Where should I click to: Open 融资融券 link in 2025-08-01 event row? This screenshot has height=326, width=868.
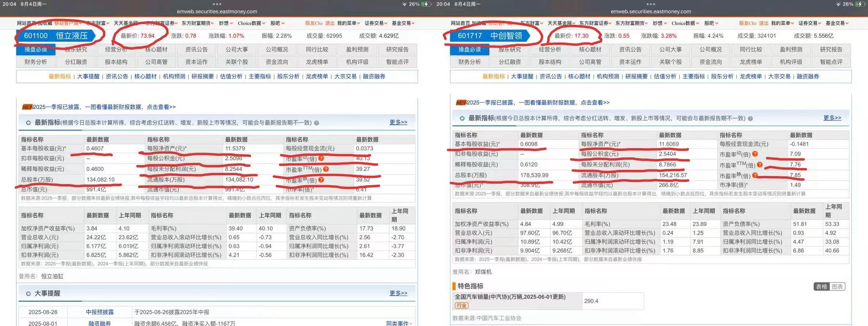point(100,323)
